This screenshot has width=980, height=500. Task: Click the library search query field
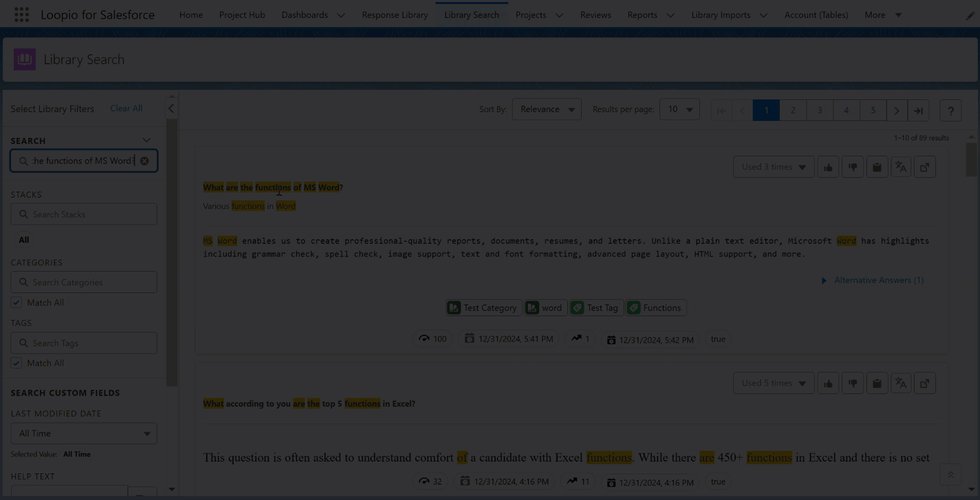pyautogui.click(x=84, y=161)
